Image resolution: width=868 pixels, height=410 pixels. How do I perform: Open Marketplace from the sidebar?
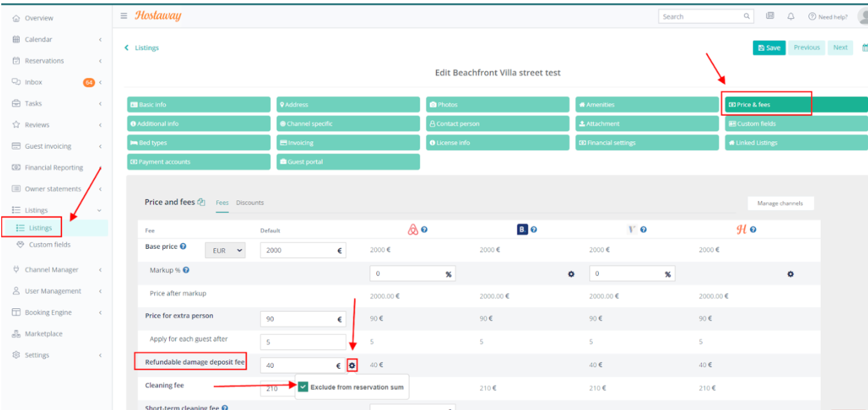[x=43, y=334]
